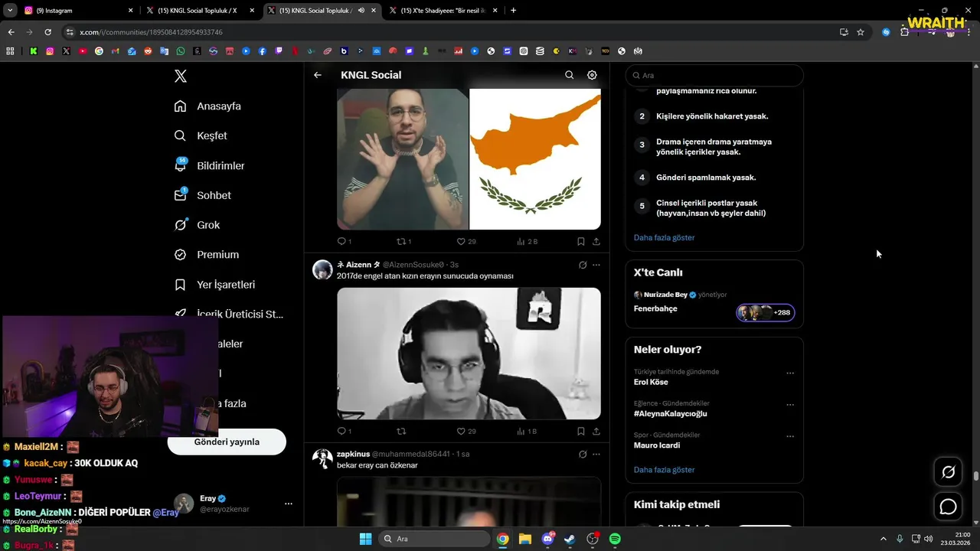View analytics of Aizenn's post
The width and height of the screenshot is (980, 551).
527,432
